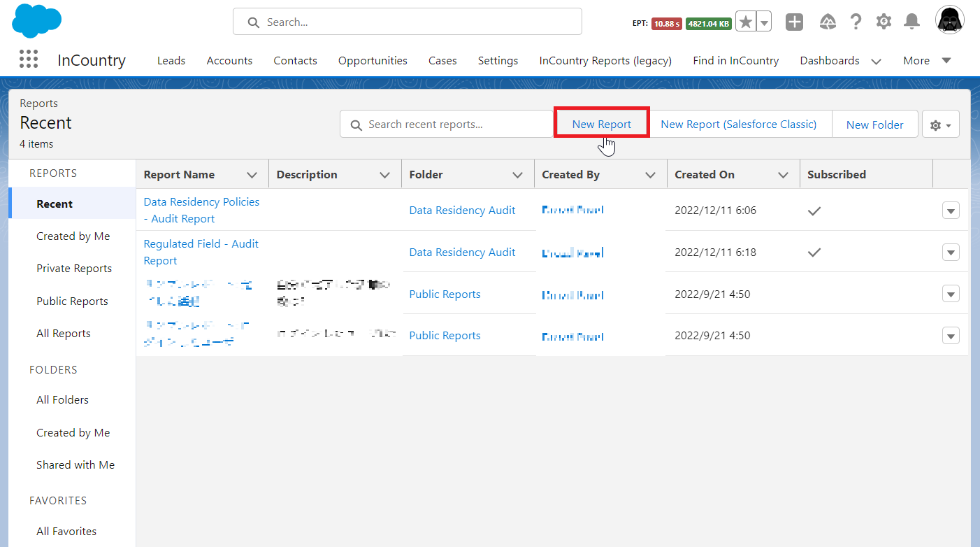Click the New Report button
This screenshot has width=980, height=547.
coord(602,125)
